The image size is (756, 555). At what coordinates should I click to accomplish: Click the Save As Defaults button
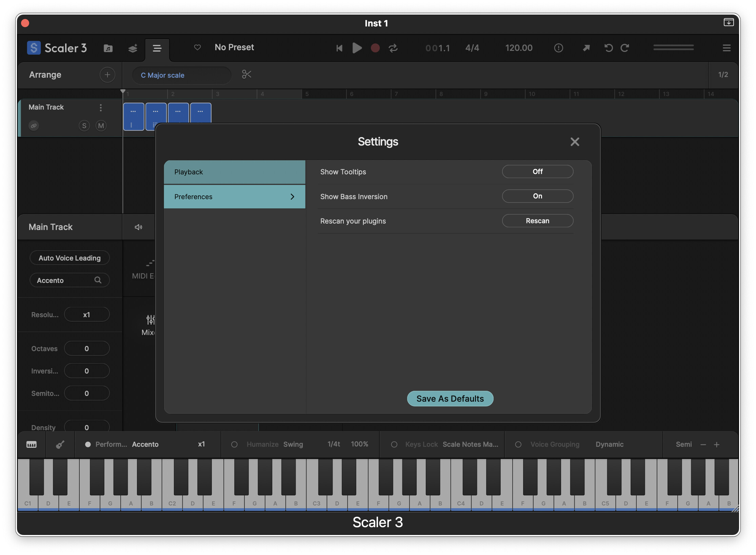pyautogui.click(x=450, y=399)
